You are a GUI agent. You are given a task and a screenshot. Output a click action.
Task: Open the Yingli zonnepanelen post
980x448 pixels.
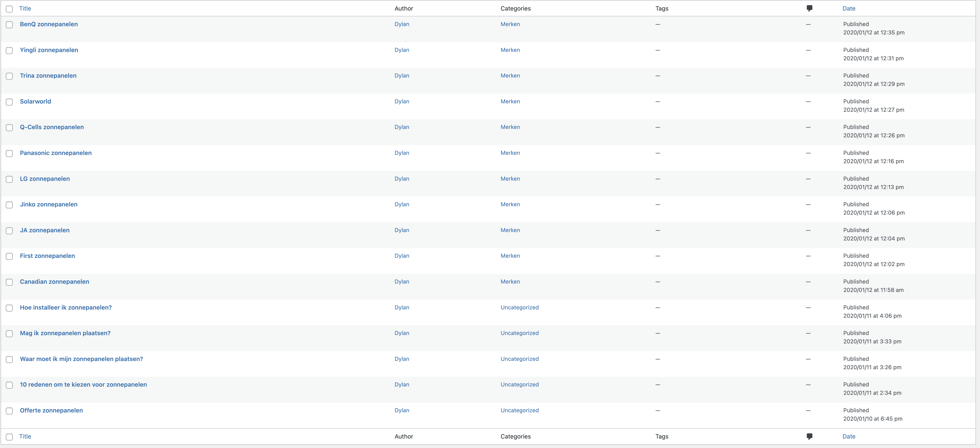point(49,50)
